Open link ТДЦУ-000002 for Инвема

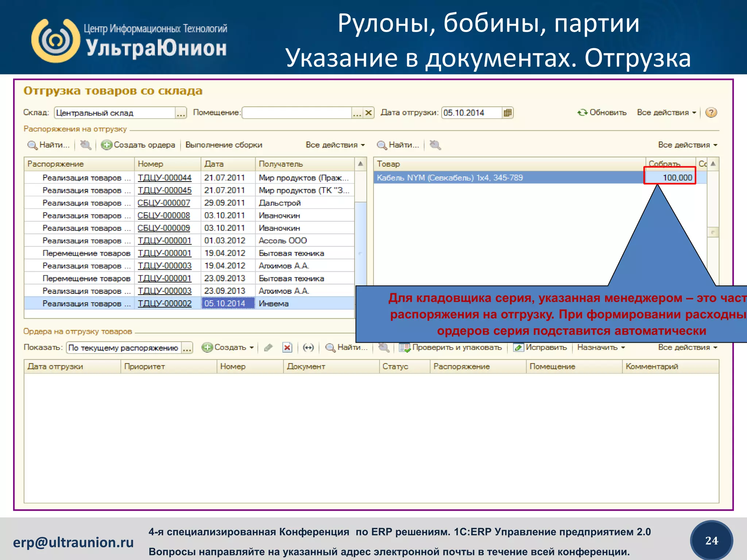click(165, 304)
